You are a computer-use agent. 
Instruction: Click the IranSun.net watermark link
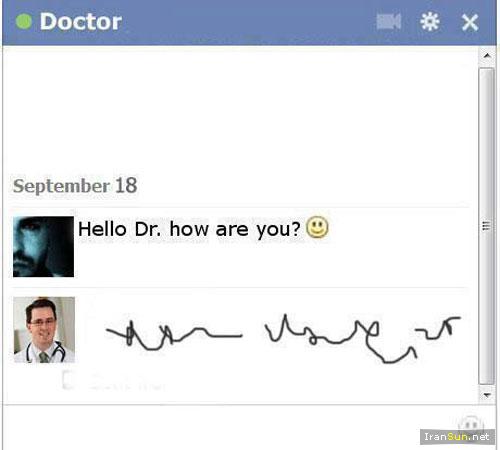[x=457, y=437]
